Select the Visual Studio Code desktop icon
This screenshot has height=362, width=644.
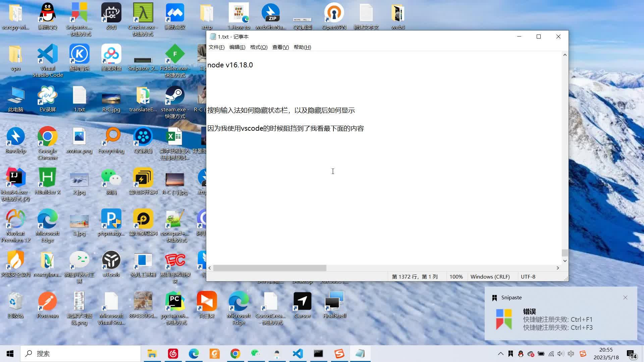(48, 61)
